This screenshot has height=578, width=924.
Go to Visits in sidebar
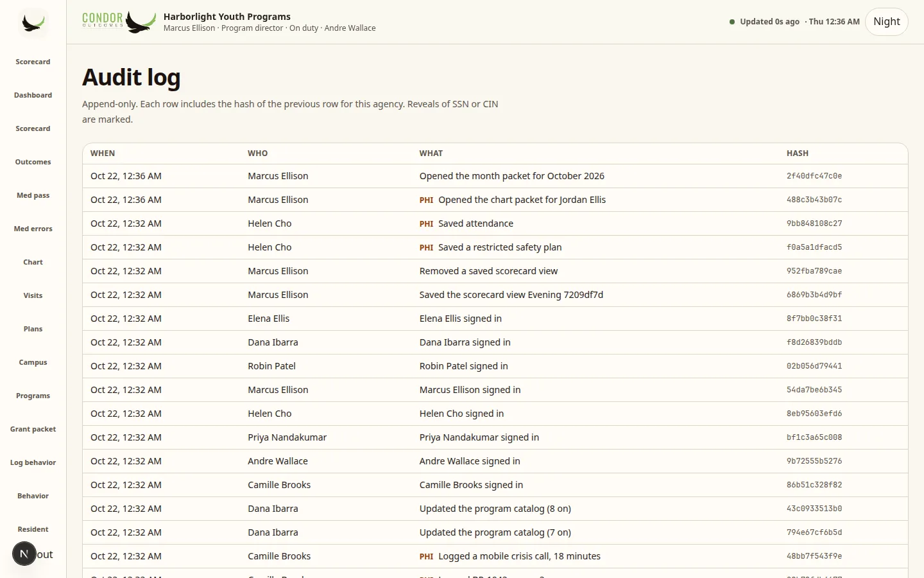click(33, 295)
